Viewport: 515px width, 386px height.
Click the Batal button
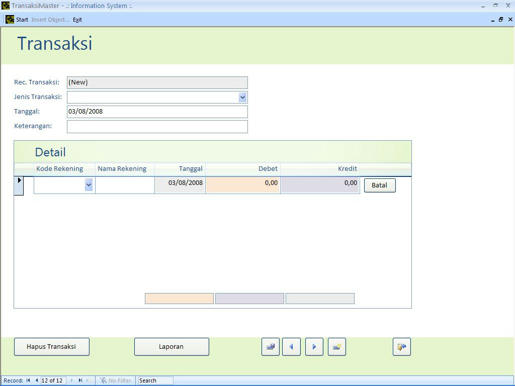pos(380,185)
